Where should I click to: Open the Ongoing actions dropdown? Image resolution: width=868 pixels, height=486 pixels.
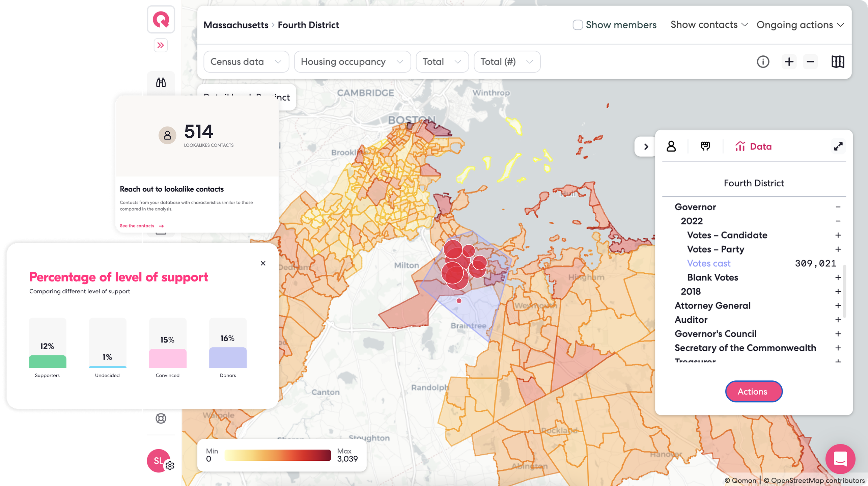coord(800,25)
